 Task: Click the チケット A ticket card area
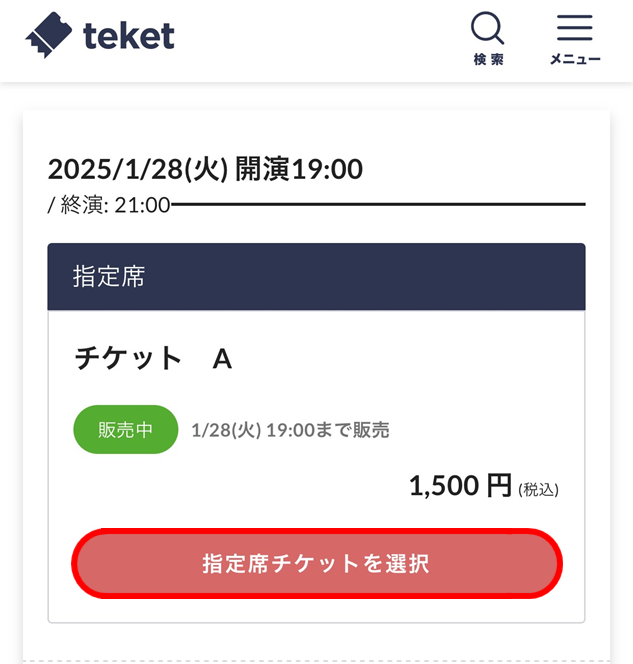click(x=316, y=466)
